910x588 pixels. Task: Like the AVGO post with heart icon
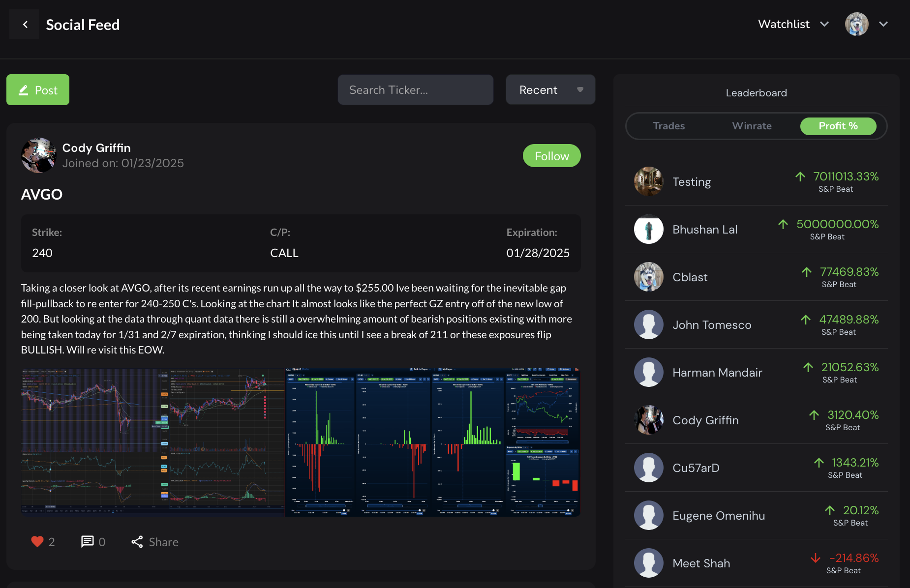(37, 542)
